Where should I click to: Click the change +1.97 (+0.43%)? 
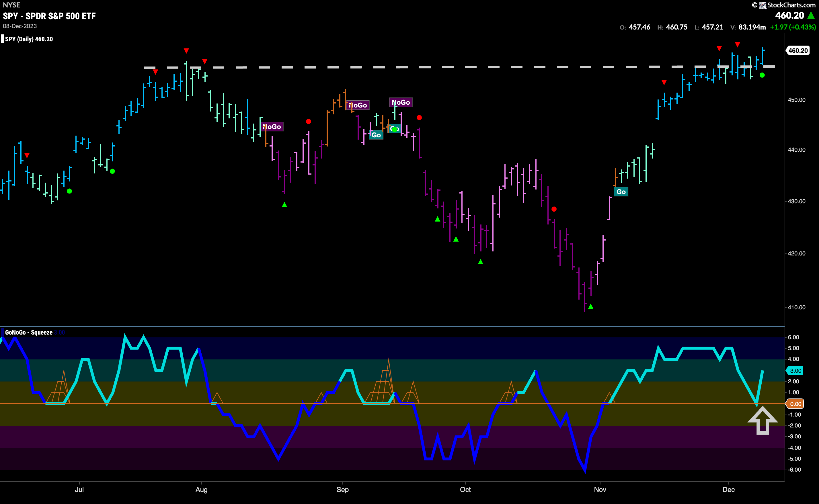pyautogui.click(x=793, y=27)
